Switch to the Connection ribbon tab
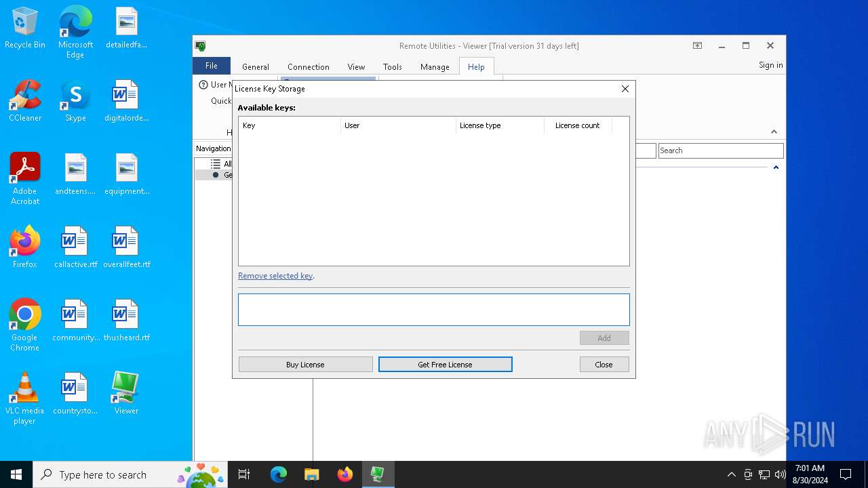 click(309, 66)
